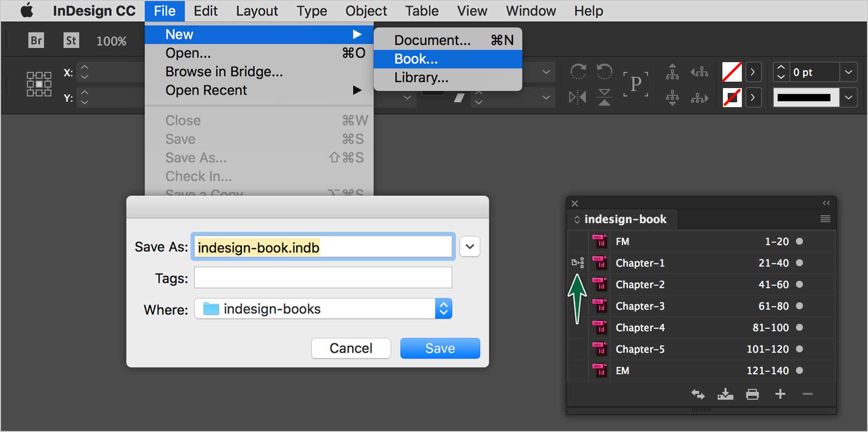This screenshot has height=432, width=868.
Task: Open the Window menu
Action: (530, 11)
